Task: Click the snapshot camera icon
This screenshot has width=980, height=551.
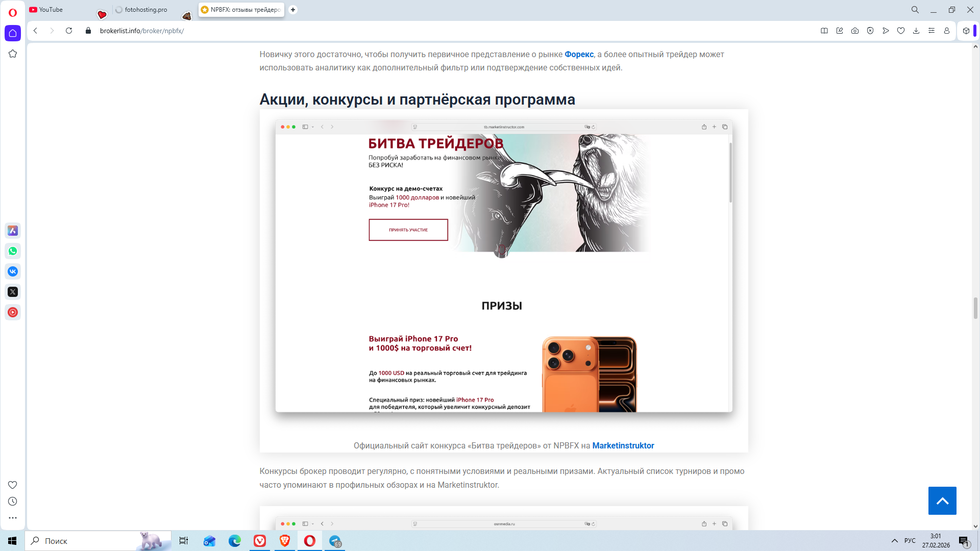Action: click(x=854, y=31)
